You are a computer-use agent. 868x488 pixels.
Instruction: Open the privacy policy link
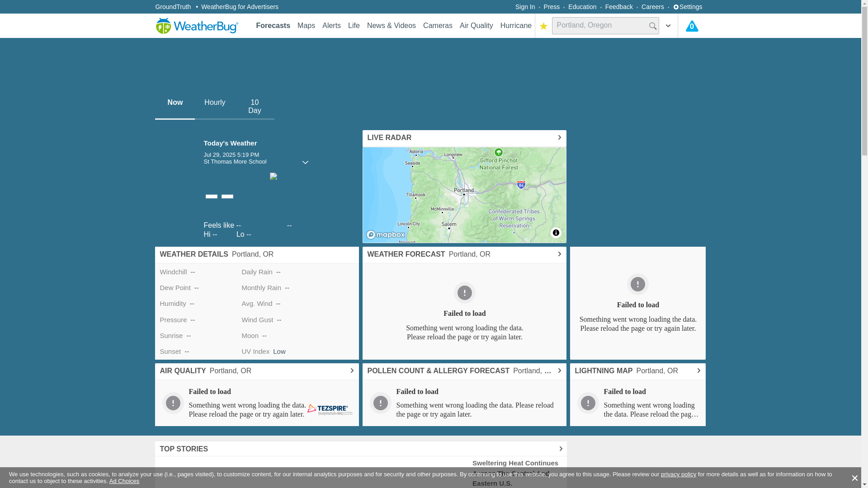(678, 474)
